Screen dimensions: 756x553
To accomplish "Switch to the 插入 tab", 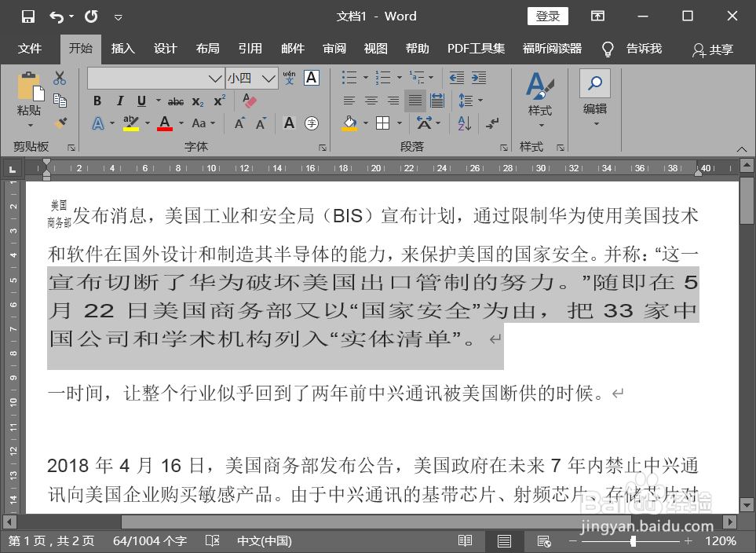I will tap(123, 49).
